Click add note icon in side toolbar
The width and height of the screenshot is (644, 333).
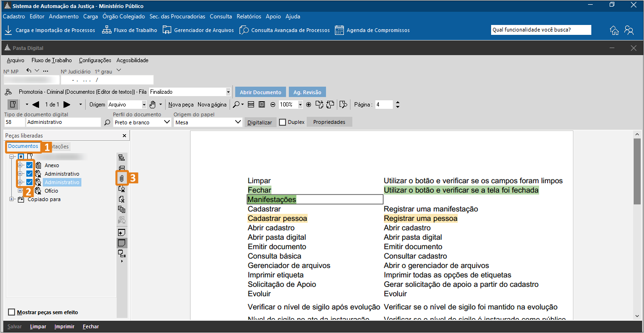pyautogui.click(x=121, y=233)
